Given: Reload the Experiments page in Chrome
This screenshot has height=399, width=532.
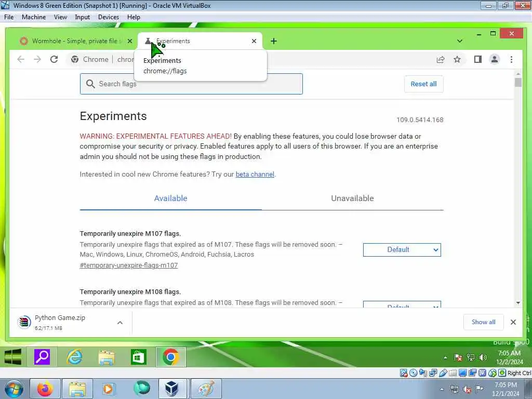Looking at the screenshot, I should coord(54,59).
